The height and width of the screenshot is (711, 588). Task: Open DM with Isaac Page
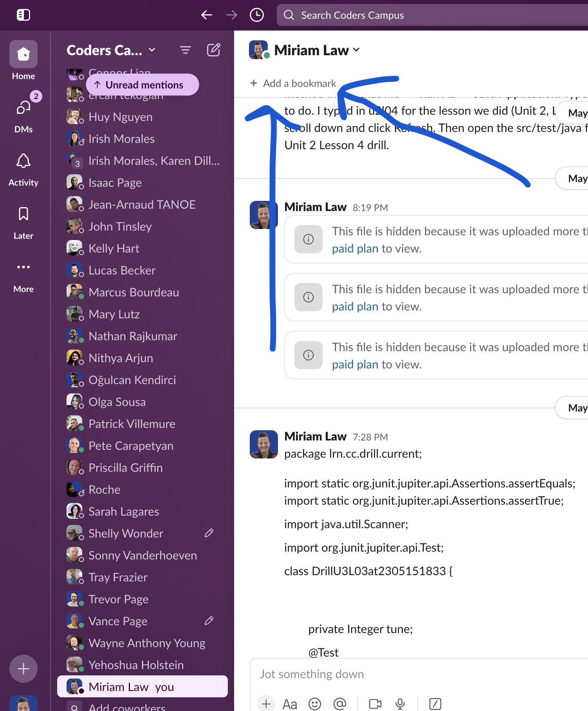click(x=142, y=182)
